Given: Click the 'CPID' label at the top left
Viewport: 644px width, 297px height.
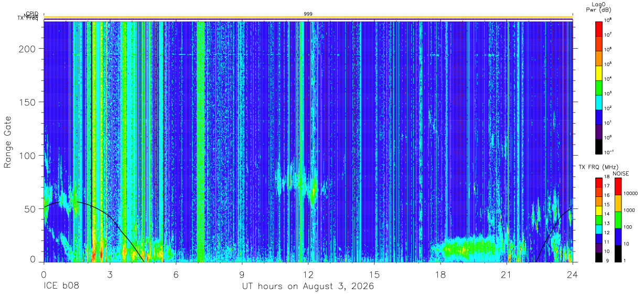Looking at the screenshot, I should click(31, 14).
